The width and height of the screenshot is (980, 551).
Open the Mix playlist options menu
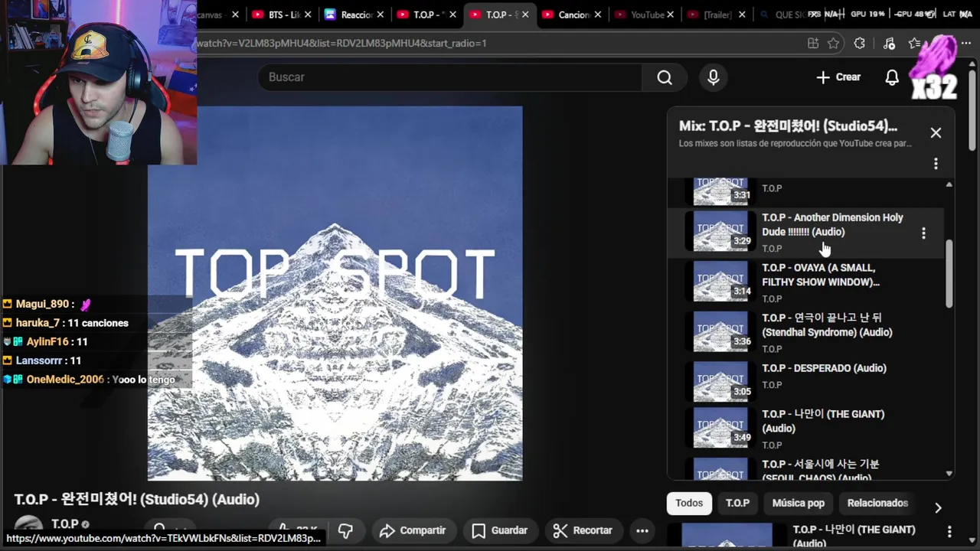[936, 164]
